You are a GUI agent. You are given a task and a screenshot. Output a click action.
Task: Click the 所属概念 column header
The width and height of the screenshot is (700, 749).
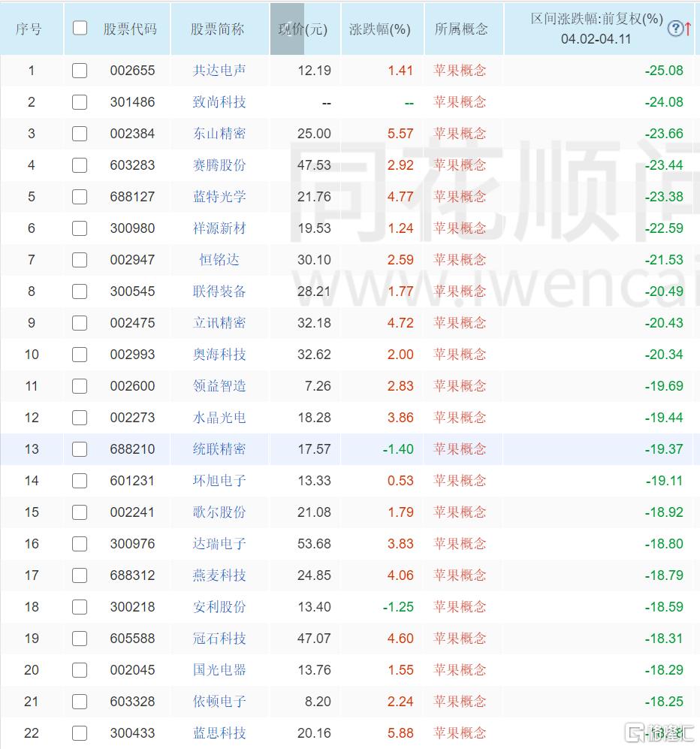click(461, 29)
